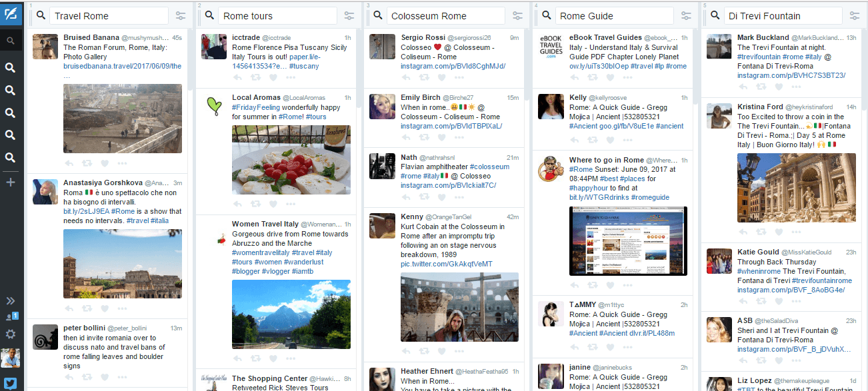Add a new column with plus icon
This screenshot has height=391, width=868.
tap(11, 182)
